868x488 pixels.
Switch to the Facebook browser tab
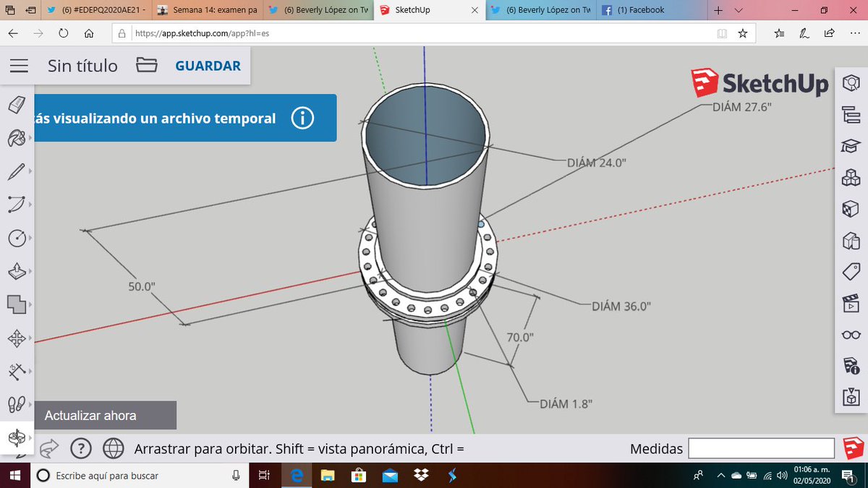(650, 10)
